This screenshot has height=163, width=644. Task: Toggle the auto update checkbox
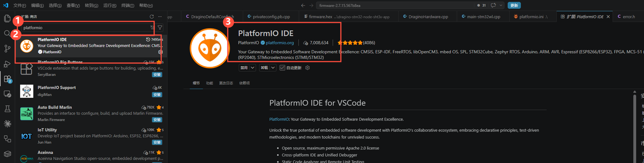pyautogui.click(x=282, y=68)
